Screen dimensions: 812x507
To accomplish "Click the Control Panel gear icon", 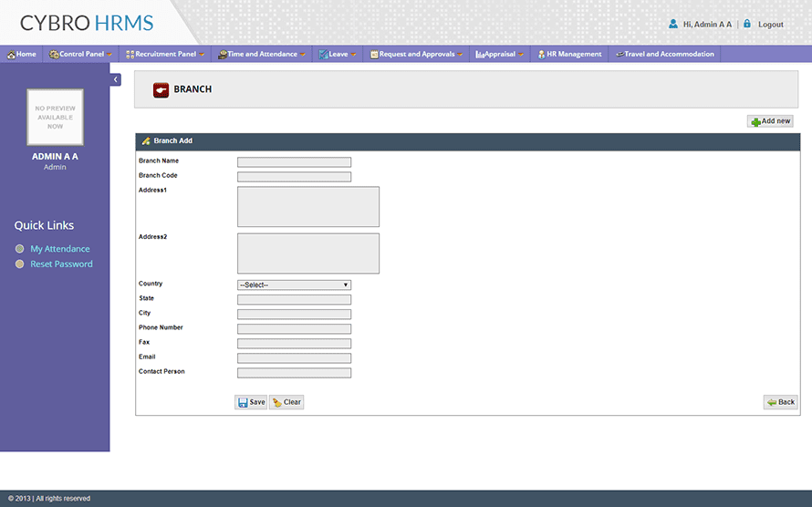I will (53, 55).
